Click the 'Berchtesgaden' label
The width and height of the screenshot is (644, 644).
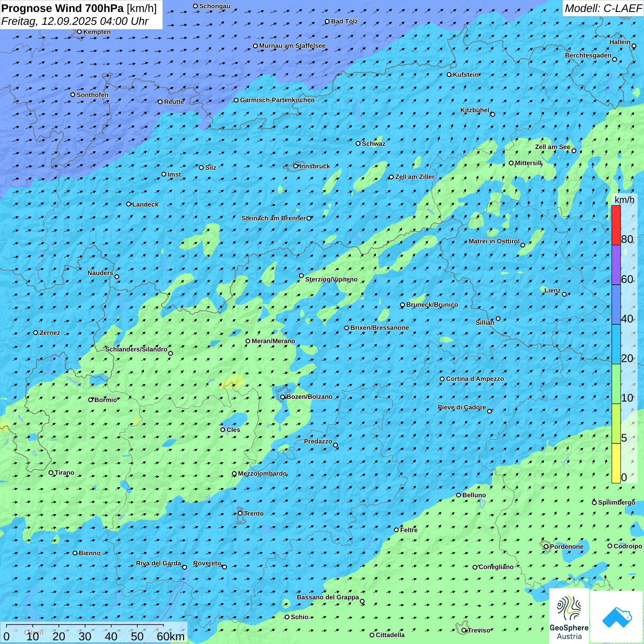588,55
